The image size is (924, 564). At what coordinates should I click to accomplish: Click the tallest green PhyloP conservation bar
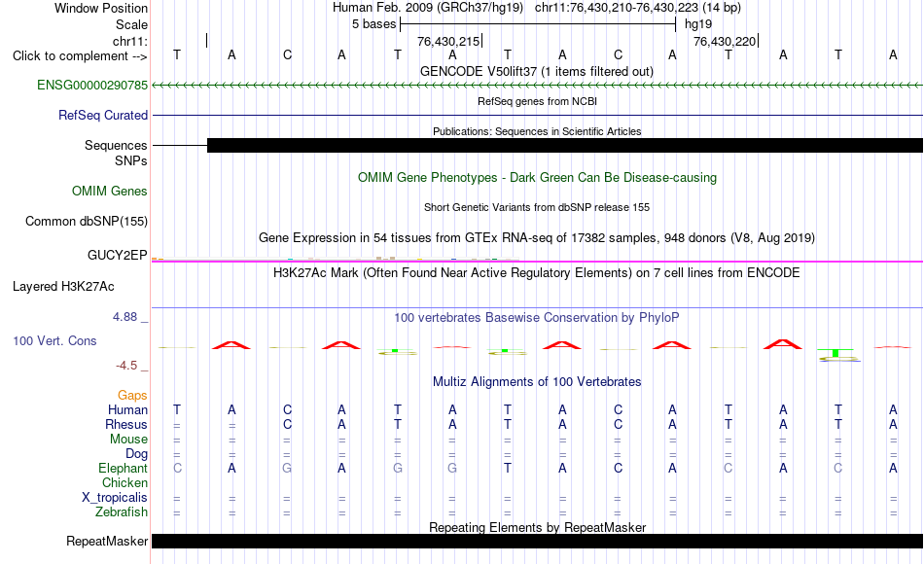tap(835, 353)
